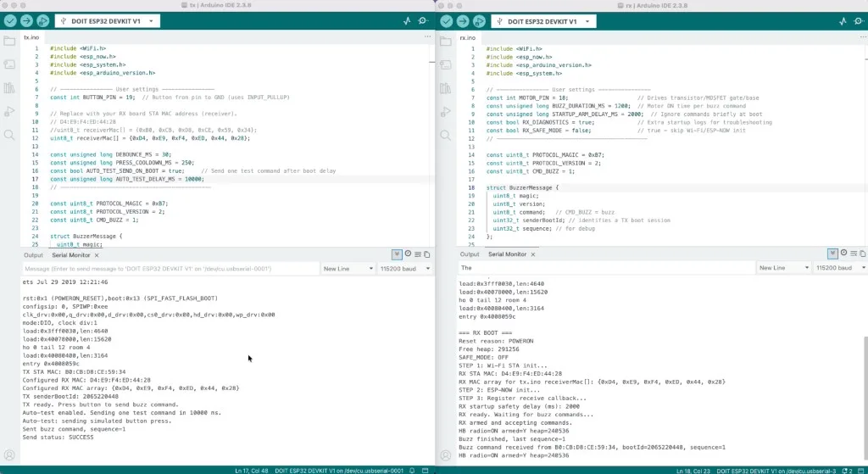
Task: Click '=== RX BOOT ===' line in rx output
Action: click(x=486, y=332)
